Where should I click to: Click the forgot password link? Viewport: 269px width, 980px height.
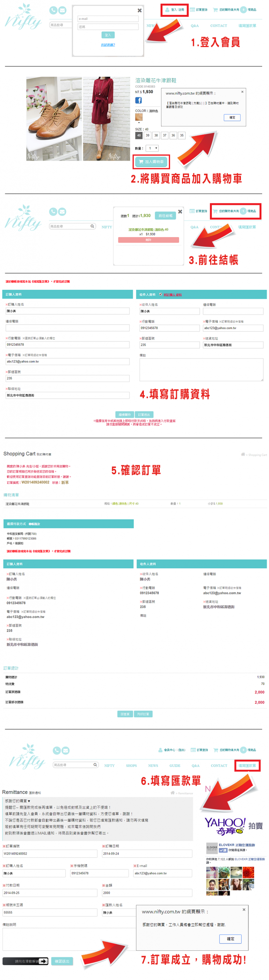(108, 45)
